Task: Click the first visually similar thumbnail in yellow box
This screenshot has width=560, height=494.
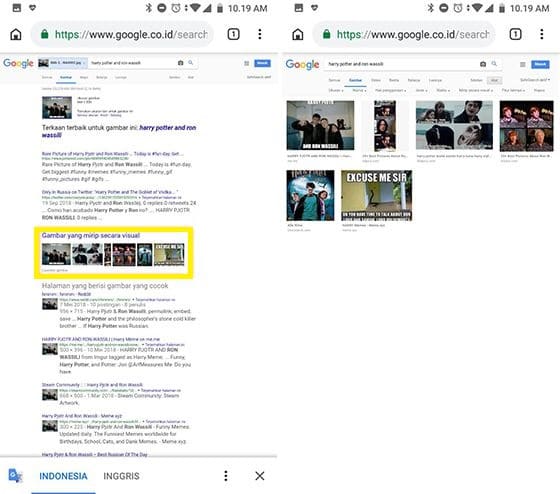Action: click(x=56, y=254)
